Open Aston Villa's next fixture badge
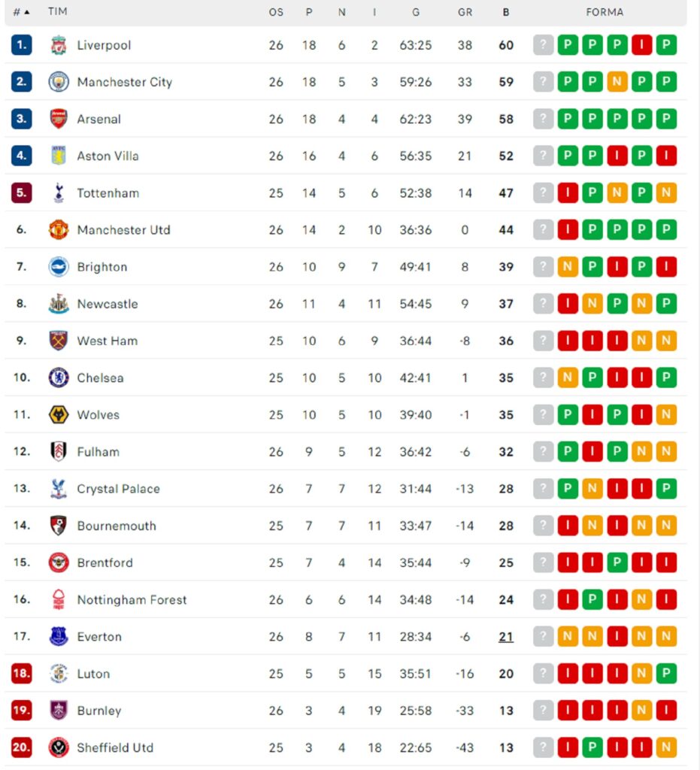Screen dimensions: 700x770 (x=542, y=156)
